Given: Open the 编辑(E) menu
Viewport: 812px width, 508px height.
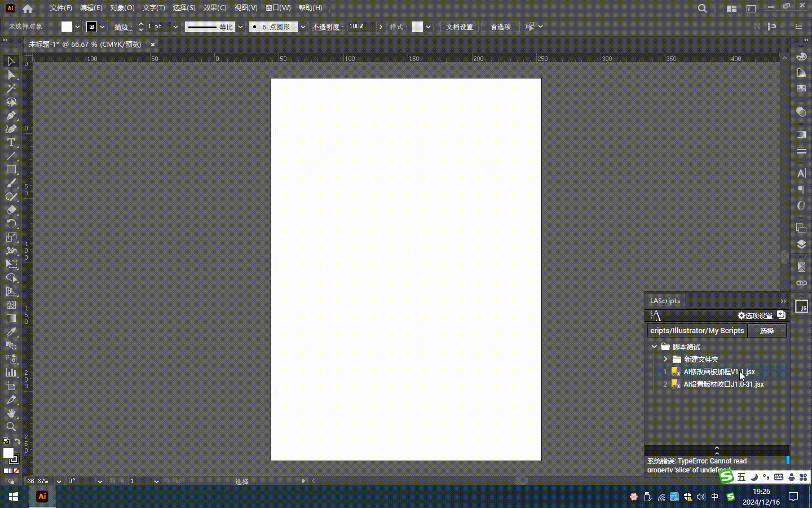Looking at the screenshot, I should 91,8.
